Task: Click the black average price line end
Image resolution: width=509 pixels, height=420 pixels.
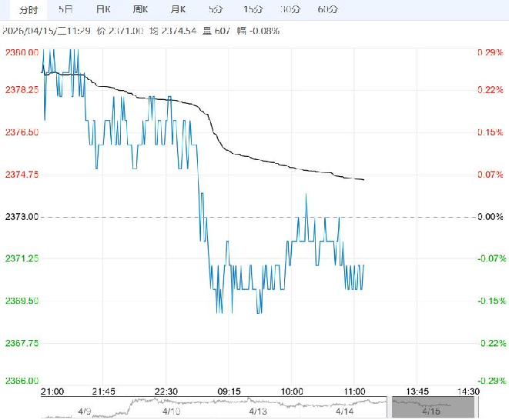Action: coord(363,179)
